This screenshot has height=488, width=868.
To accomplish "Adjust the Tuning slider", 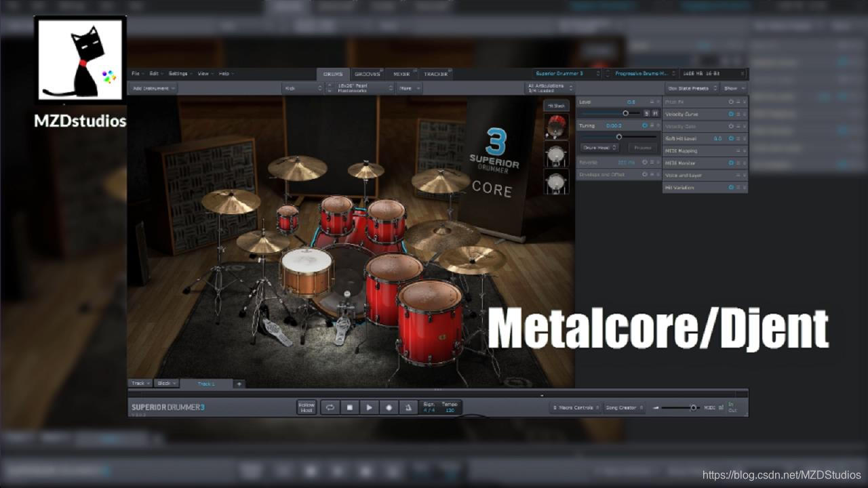I will click(618, 137).
